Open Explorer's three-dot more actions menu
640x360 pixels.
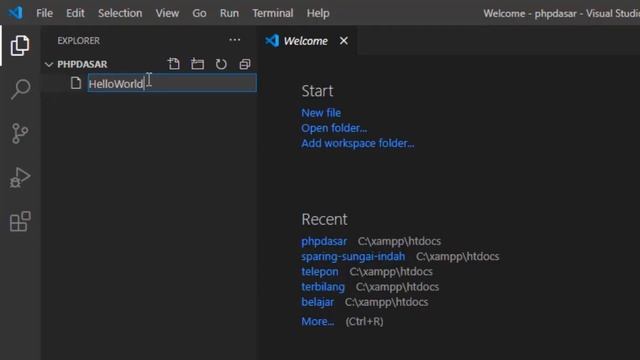[235, 40]
